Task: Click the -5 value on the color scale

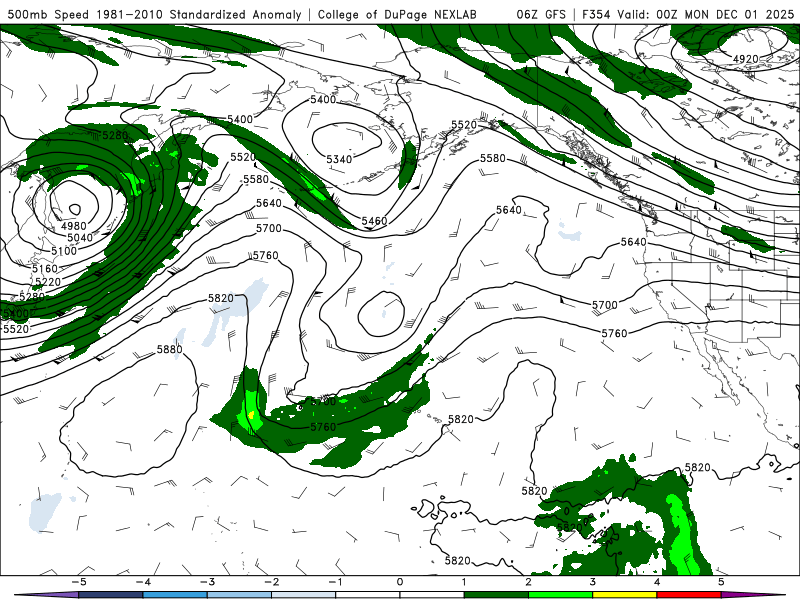Action: coord(78,582)
